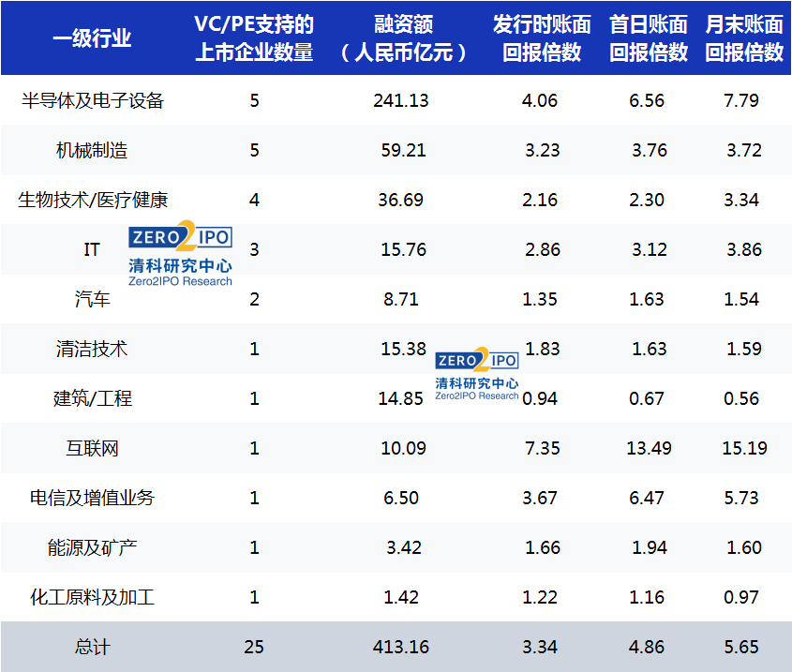This screenshot has height=672, width=792.
Task: Select the IT industry cell
Action: point(92,249)
